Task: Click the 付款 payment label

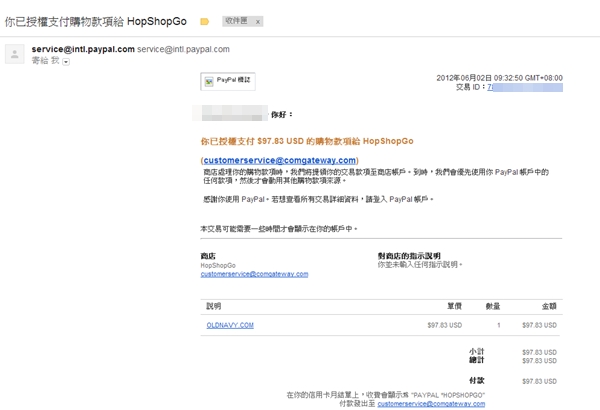Action: pos(476,381)
